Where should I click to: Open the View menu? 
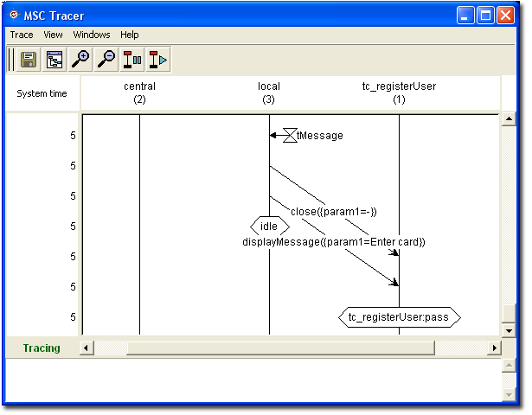pos(54,35)
